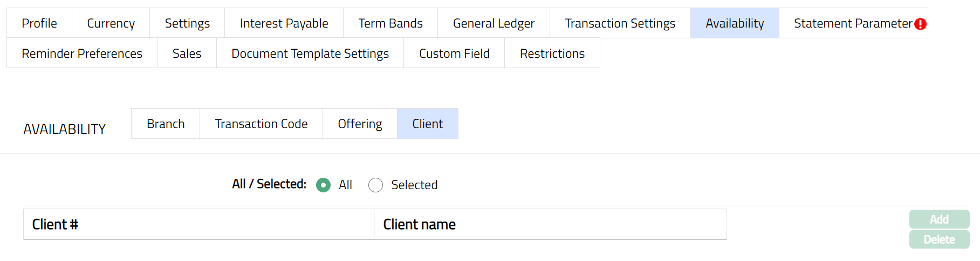View the Transaction Settings tab

pyautogui.click(x=620, y=23)
